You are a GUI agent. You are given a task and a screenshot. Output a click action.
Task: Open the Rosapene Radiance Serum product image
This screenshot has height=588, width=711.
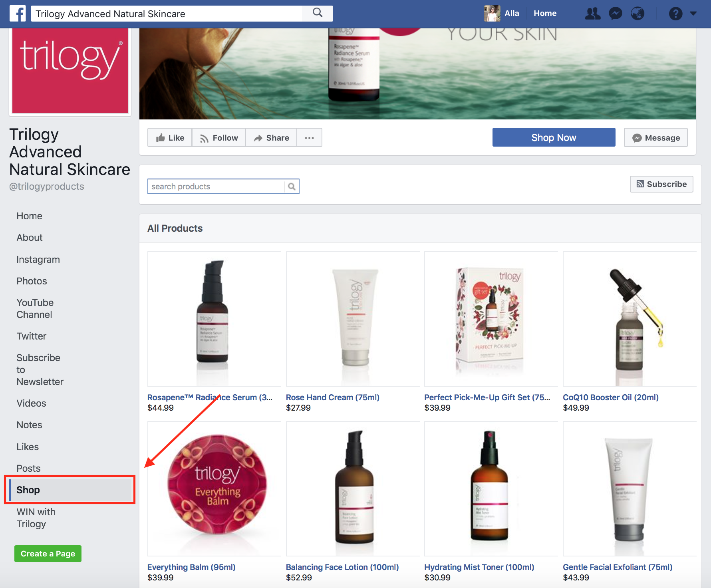214,319
